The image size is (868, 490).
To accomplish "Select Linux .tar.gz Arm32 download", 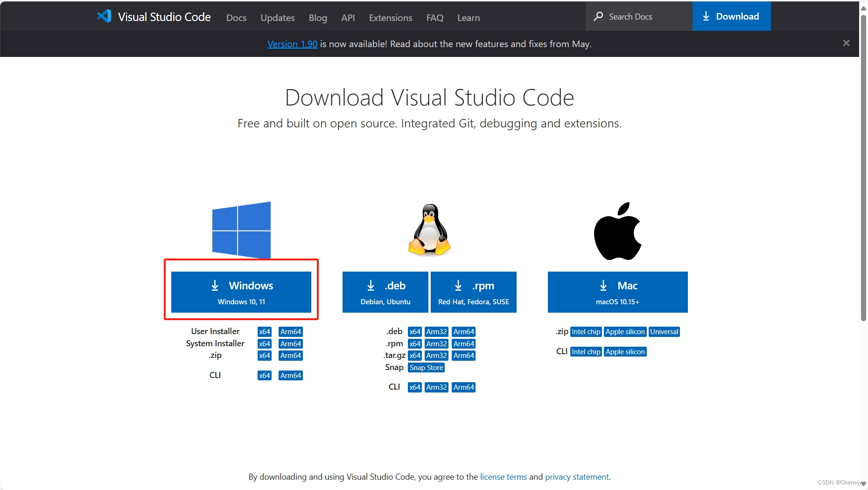I will point(437,356).
